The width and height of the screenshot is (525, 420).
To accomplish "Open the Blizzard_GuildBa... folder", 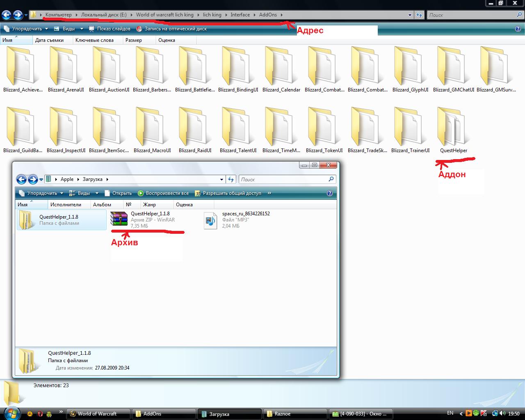I will tap(23, 130).
